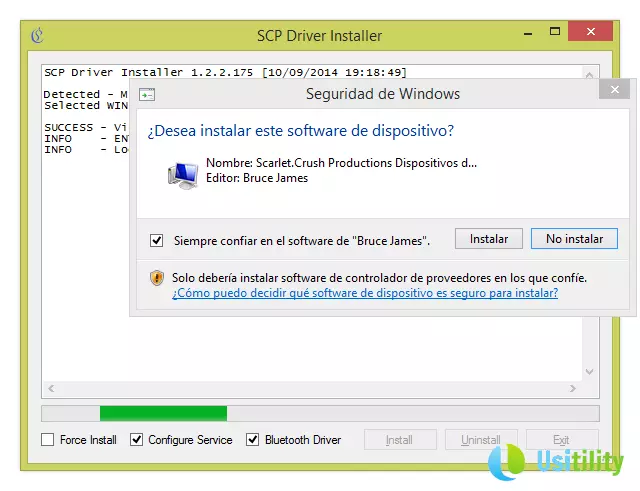Choose the No instalar button
640x491 pixels.
[574, 239]
